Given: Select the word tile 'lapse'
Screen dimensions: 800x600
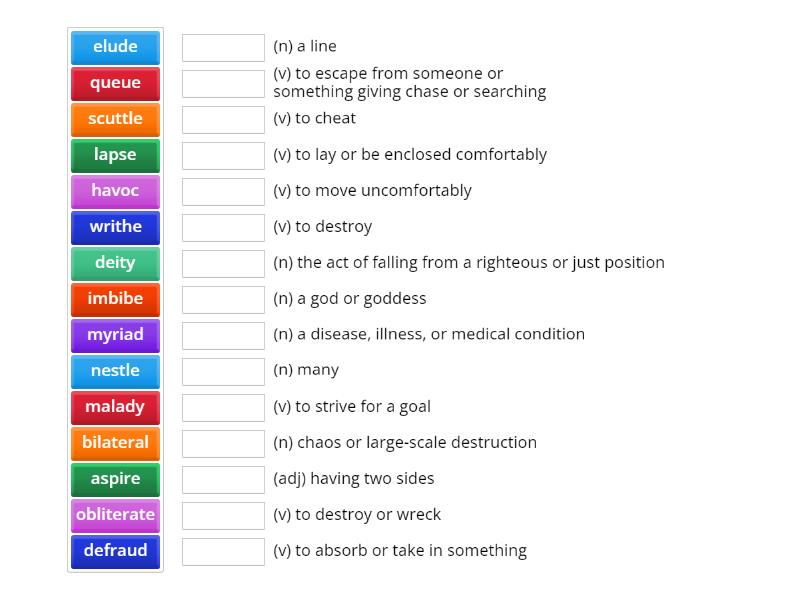Looking at the screenshot, I should click(115, 155).
